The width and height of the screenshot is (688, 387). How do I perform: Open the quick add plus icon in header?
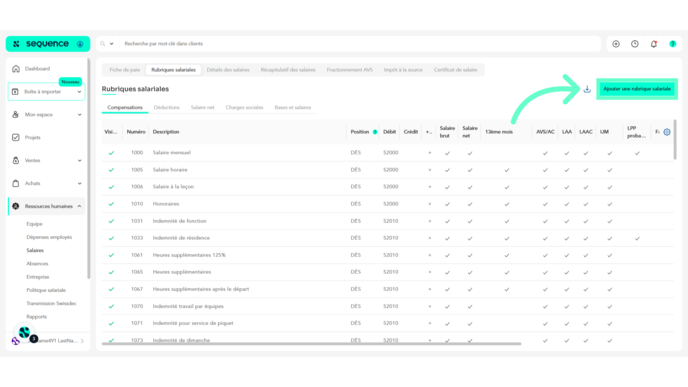616,44
